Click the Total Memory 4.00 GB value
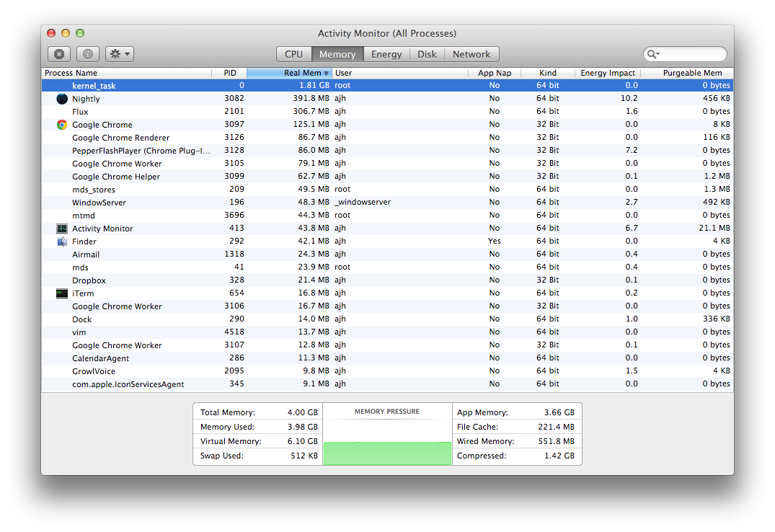 [303, 412]
